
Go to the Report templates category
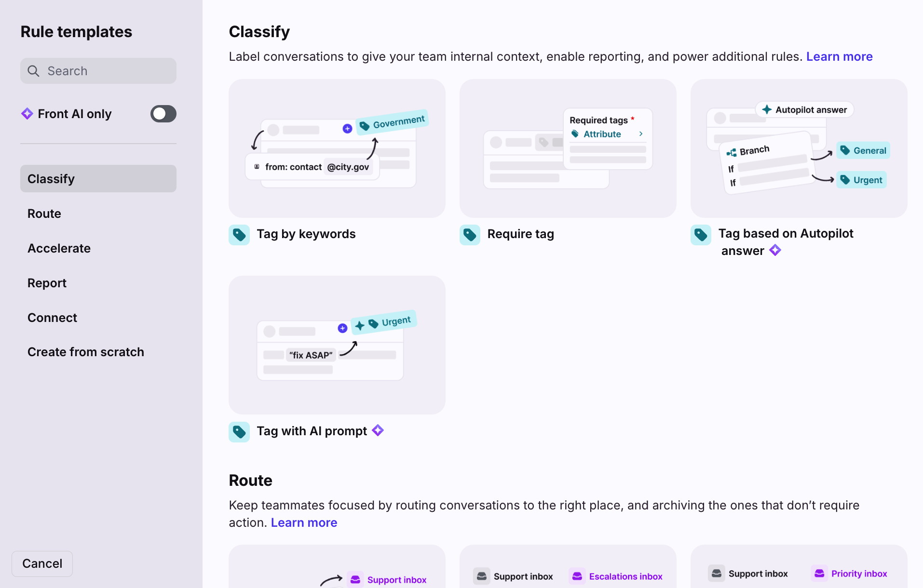[x=47, y=283]
